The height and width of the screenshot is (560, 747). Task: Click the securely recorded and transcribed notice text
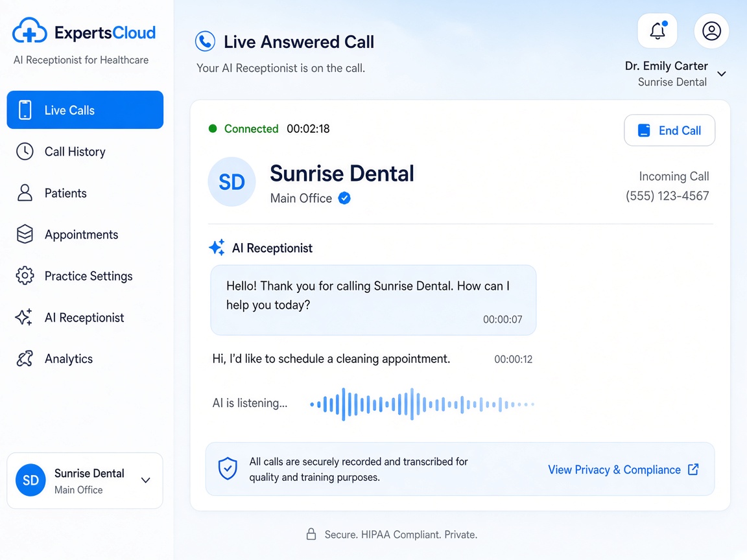pos(358,469)
